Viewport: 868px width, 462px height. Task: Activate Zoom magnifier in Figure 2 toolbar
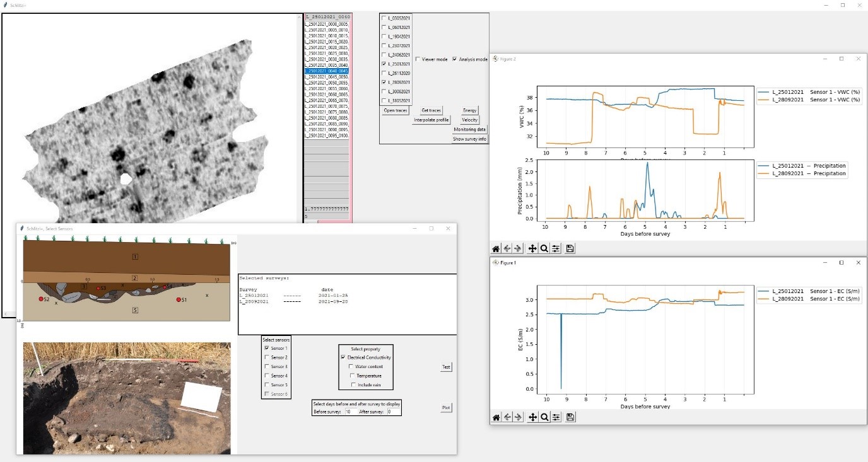coord(544,249)
